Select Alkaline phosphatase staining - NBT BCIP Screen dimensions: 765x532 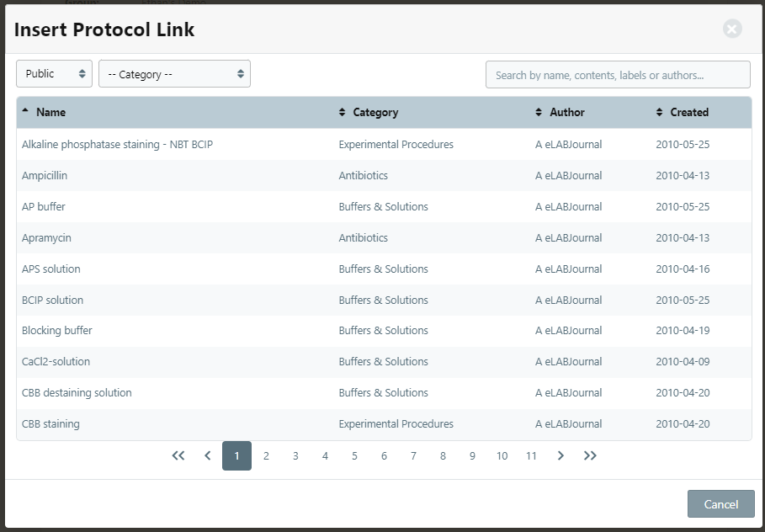[117, 145]
